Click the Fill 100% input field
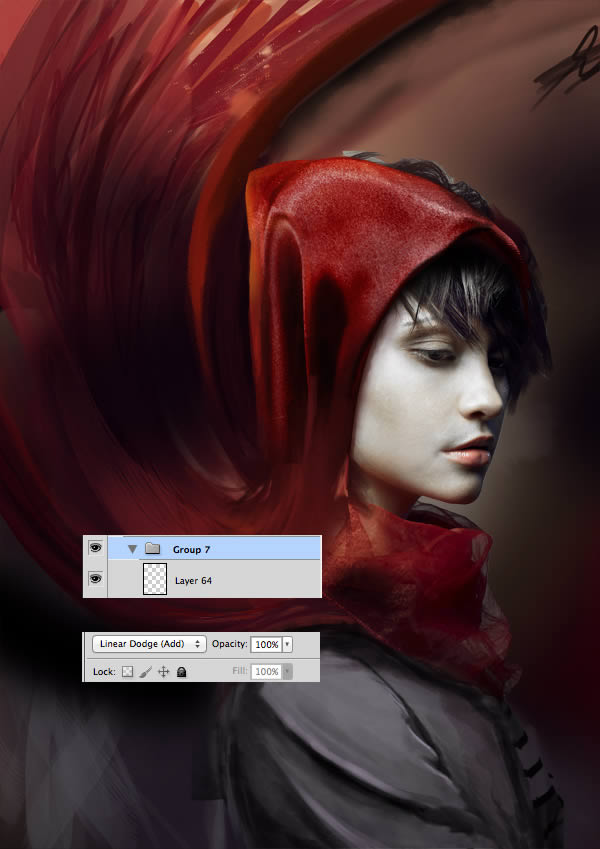 pos(266,671)
